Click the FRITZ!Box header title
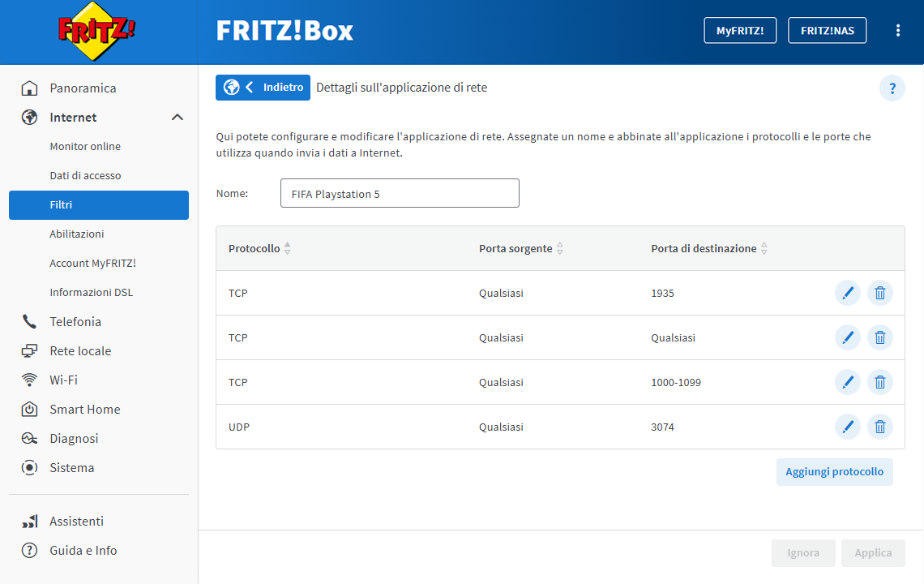The image size is (924, 584). tap(284, 31)
